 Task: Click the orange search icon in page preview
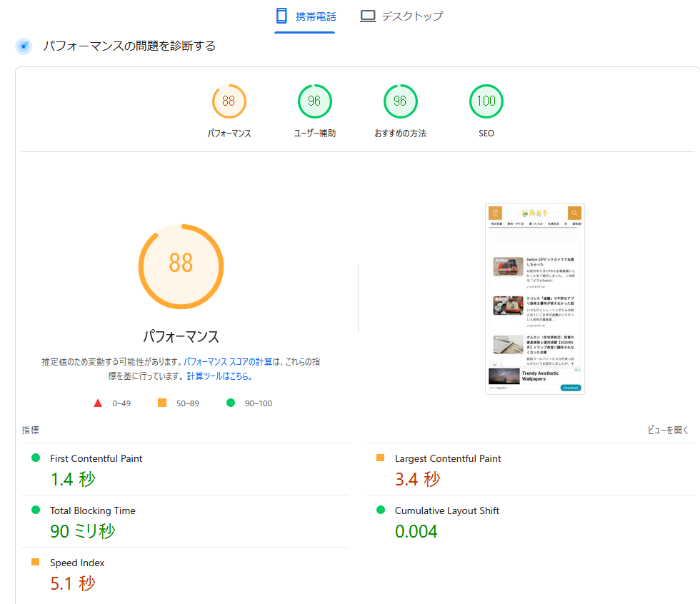tap(574, 213)
